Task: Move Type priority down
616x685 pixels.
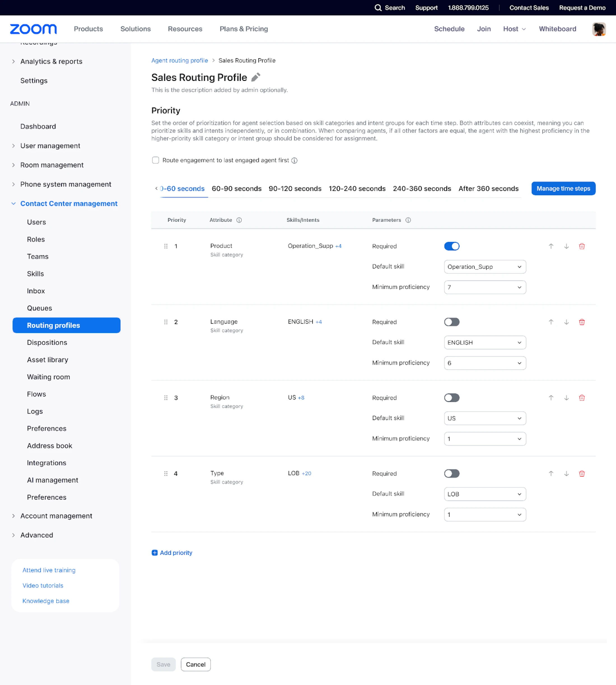Action: [x=566, y=474]
